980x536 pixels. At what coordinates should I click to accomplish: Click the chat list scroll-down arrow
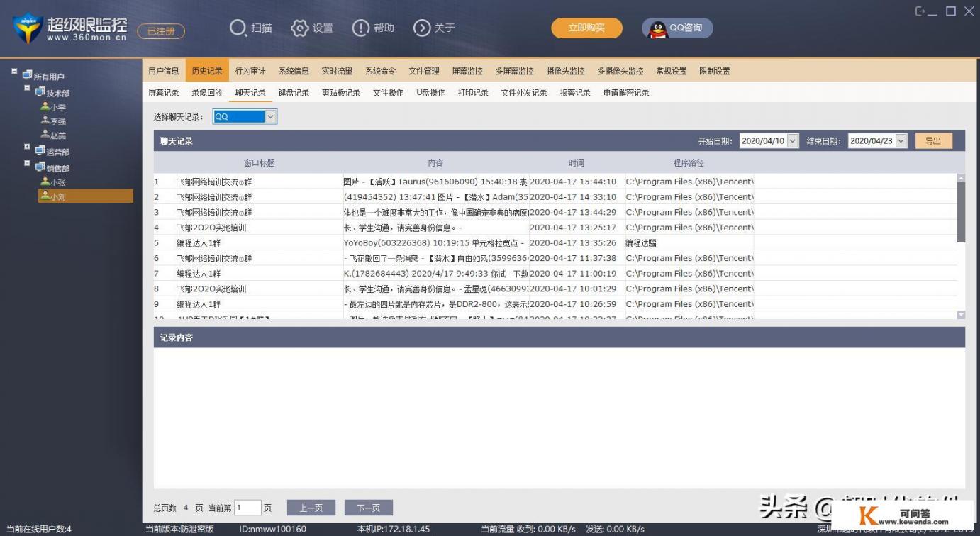coord(961,314)
